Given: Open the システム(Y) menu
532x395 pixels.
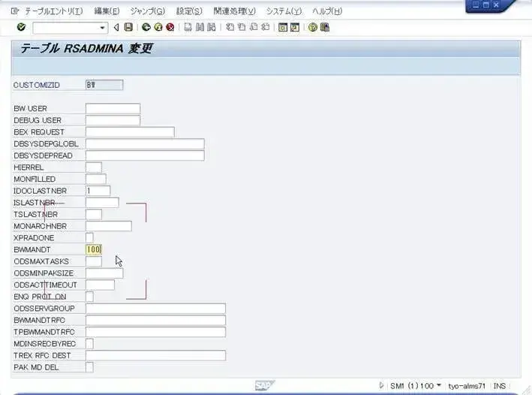Looking at the screenshot, I should 284,11.
